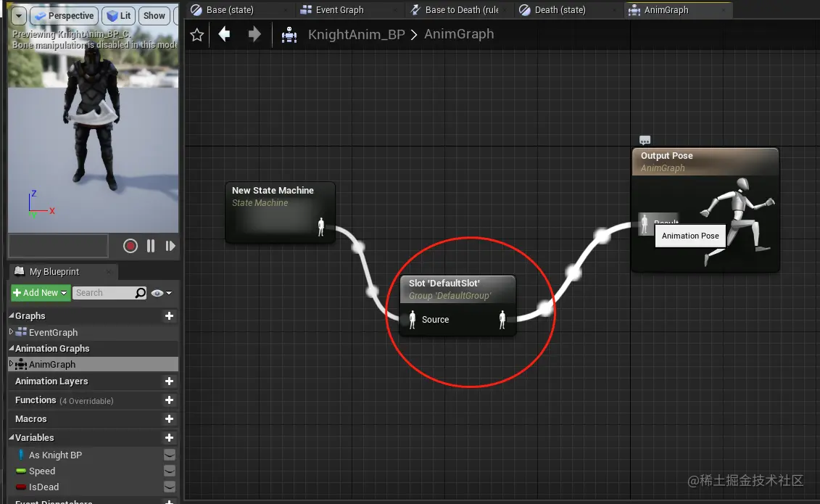Add a new function with plus button
This screenshot has height=504, width=820.
(169, 400)
